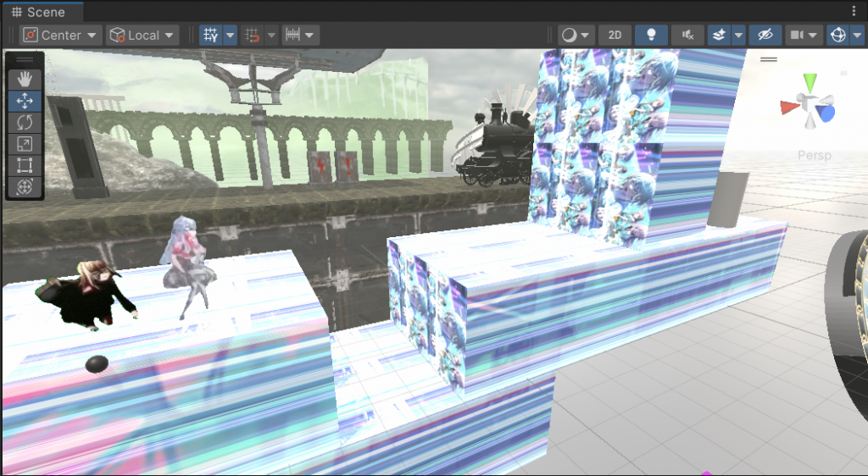The width and height of the screenshot is (868, 476).
Task: Select the Scale tool
Action: (25, 144)
